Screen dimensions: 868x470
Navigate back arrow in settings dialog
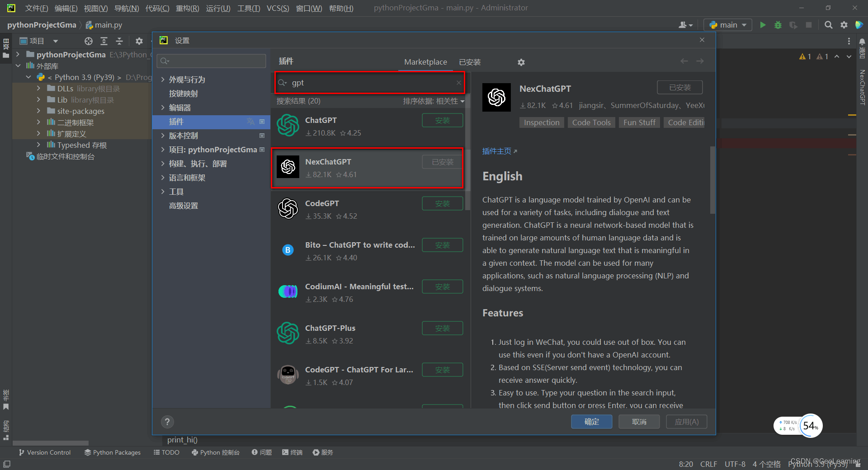tap(684, 61)
